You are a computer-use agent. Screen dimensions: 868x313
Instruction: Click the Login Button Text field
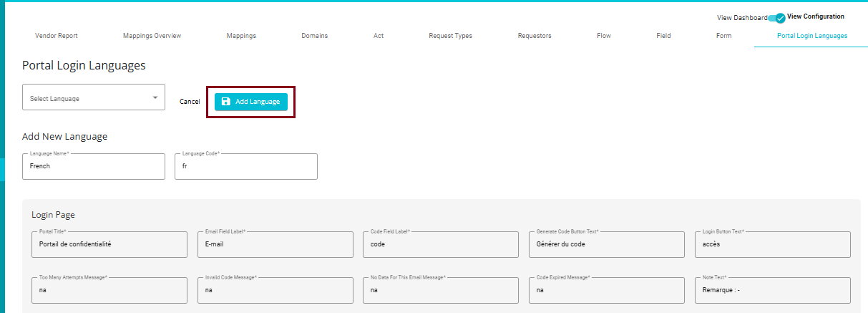pos(772,244)
